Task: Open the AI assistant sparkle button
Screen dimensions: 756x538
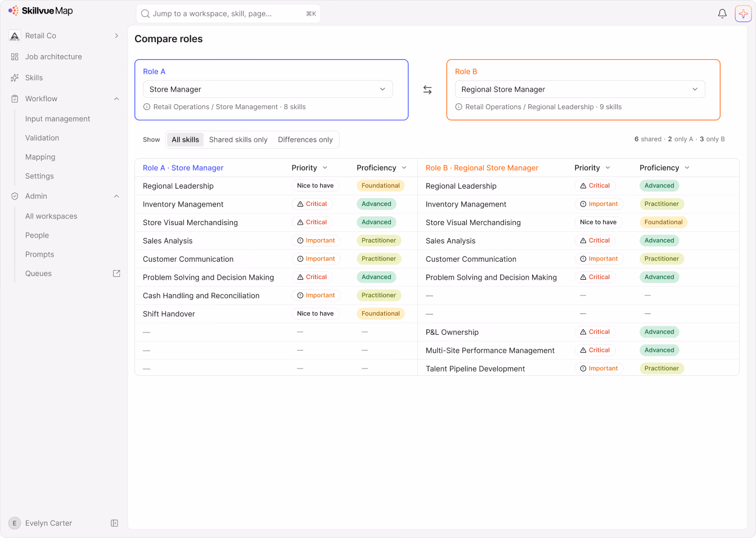Action: [743, 14]
